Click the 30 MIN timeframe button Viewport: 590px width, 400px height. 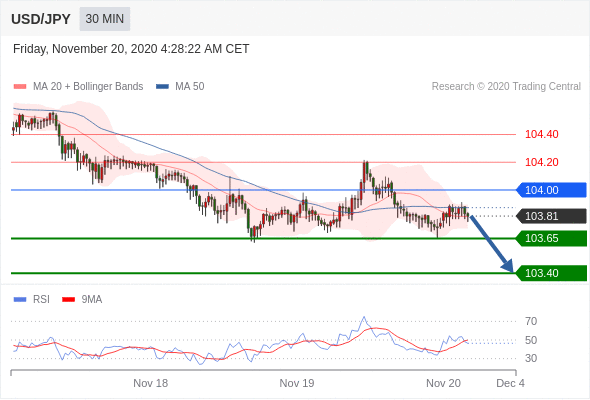pyautogui.click(x=105, y=19)
